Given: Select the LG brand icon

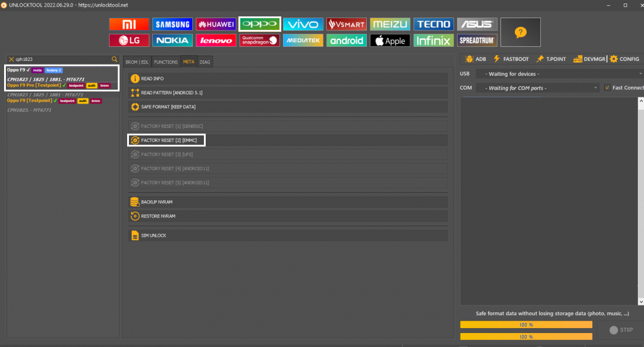Looking at the screenshot, I should (129, 40).
